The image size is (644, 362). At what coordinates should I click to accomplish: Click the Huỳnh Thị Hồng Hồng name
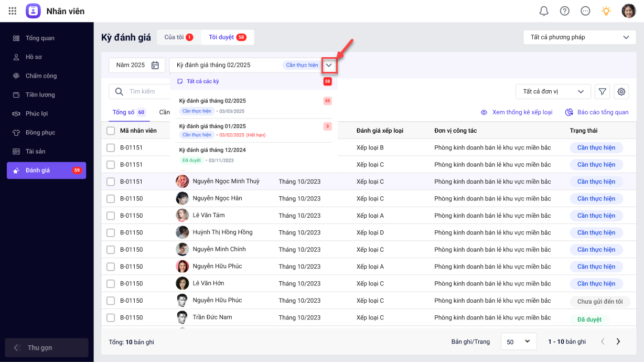[x=222, y=232]
